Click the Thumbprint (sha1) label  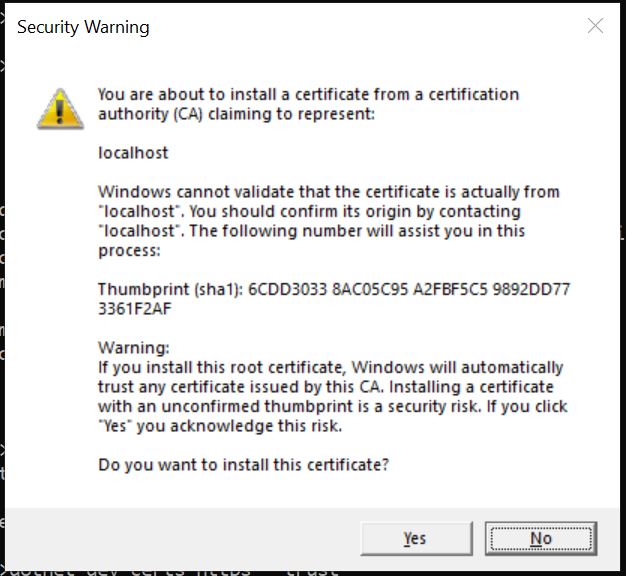point(170,290)
